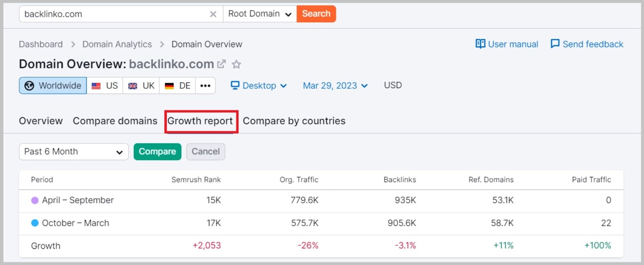644x265 pixels.
Task: Click the +100% paid traffic growth value
Action: [x=598, y=245]
